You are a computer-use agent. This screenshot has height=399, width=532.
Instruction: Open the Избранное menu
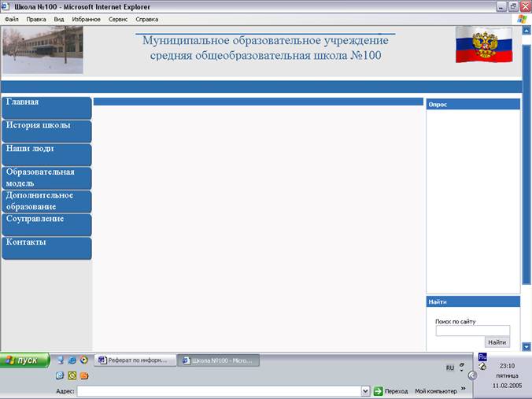point(85,19)
